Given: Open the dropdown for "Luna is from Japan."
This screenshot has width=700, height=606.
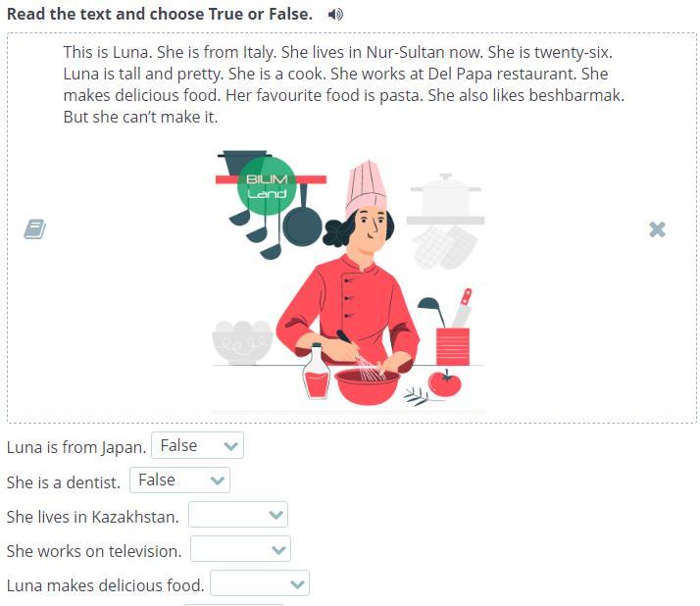Looking at the screenshot, I should [x=197, y=445].
